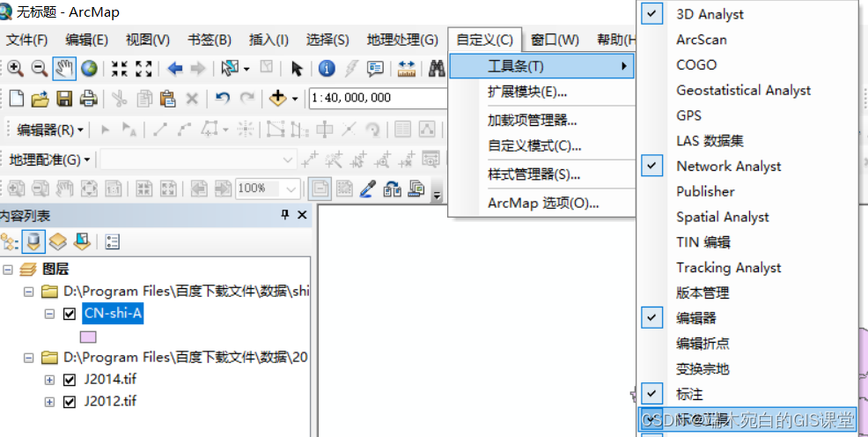Open the 编辑(E) menu
868x437 pixels.
[x=86, y=40]
